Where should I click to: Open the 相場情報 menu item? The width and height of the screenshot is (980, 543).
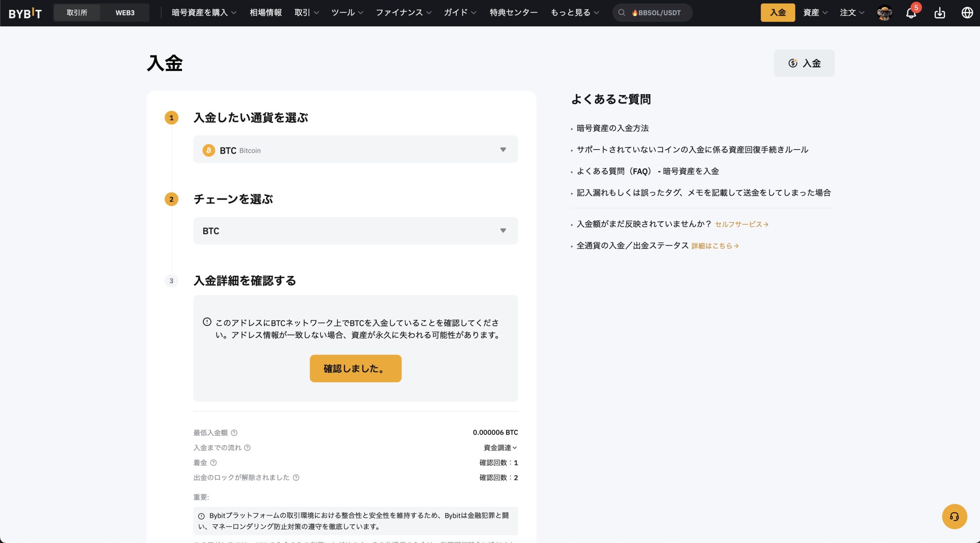point(266,13)
